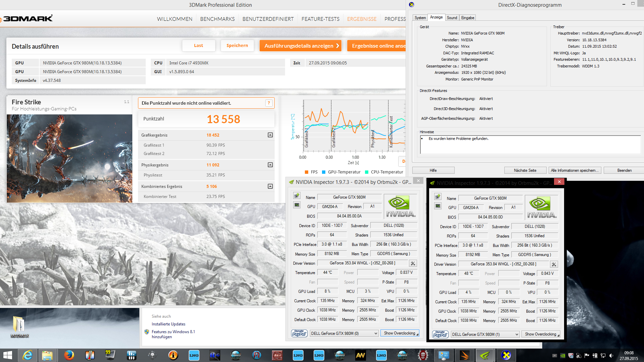Click PayPal Donate icon in left NVIDIA Inspector
Viewport: 644px width, 362px height.
[299, 333]
